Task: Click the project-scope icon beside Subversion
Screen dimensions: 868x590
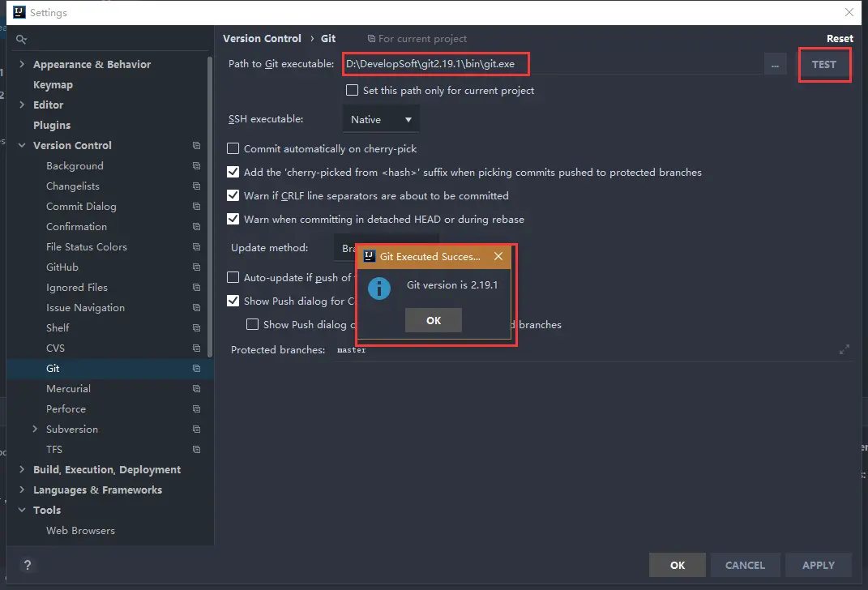Action: point(196,429)
